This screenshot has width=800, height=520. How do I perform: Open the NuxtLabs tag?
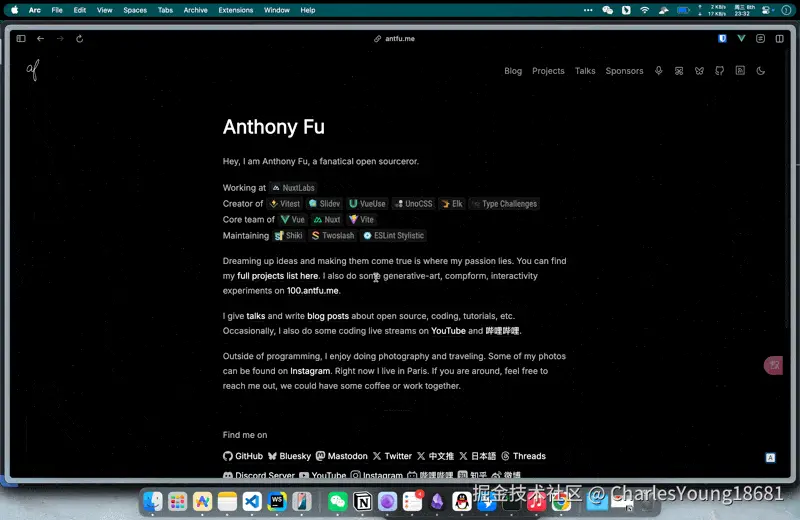pyautogui.click(x=293, y=188)
